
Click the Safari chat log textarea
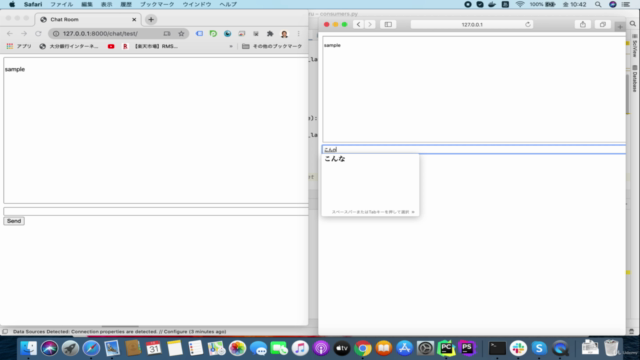pyautogui.click(x=473, y=89)
